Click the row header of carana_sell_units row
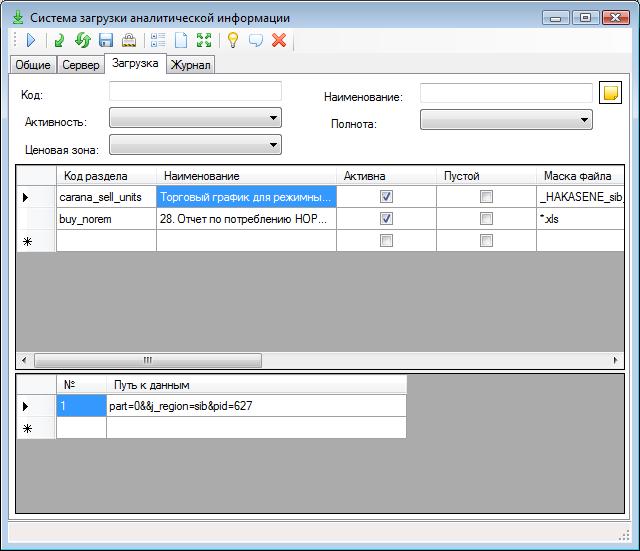This screenshot has height=551, width=640. (36, 197)
